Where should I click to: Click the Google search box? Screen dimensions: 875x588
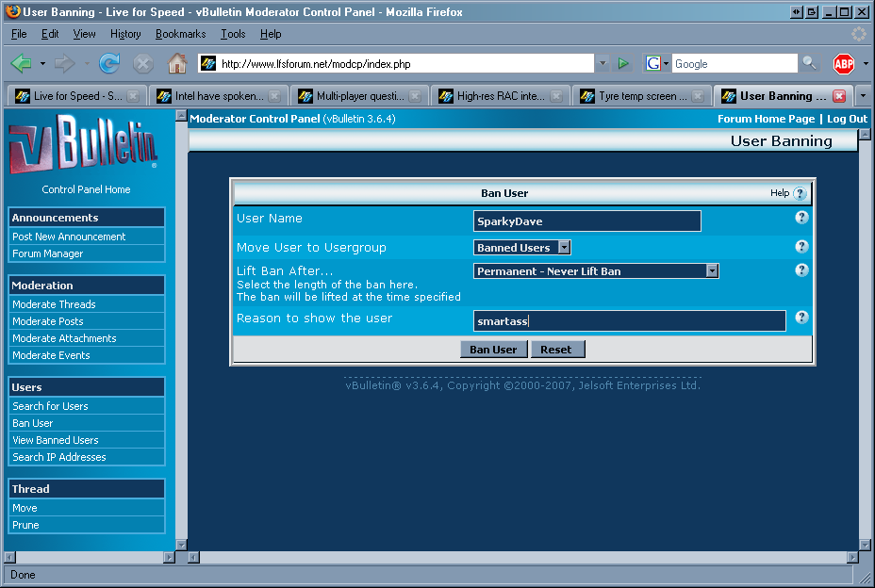pyautogui.click(x=735, y=63)
